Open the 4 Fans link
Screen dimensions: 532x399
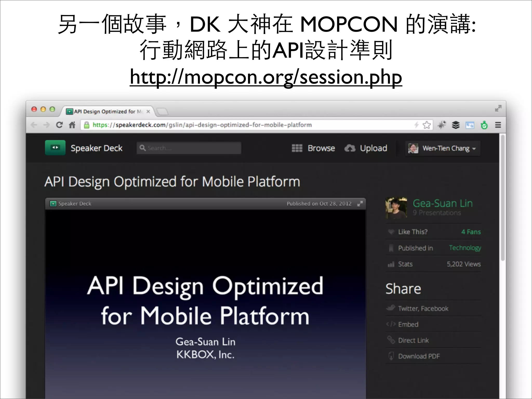point(471,232)
